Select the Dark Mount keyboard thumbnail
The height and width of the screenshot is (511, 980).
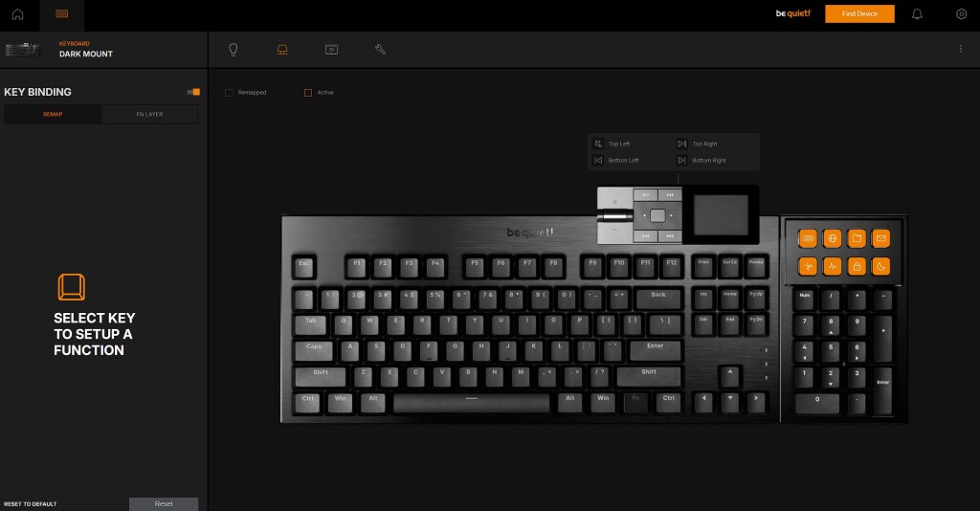tap(24, 50)
